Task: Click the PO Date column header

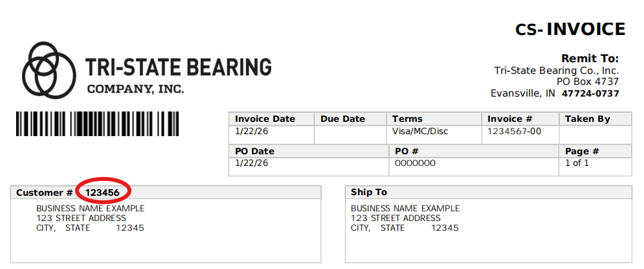Action: pyautogui.click(x=254, y=151)
